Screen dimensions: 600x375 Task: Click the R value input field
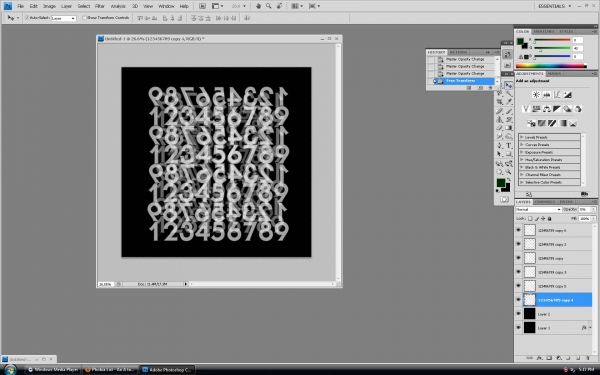[x=578, y=40]
